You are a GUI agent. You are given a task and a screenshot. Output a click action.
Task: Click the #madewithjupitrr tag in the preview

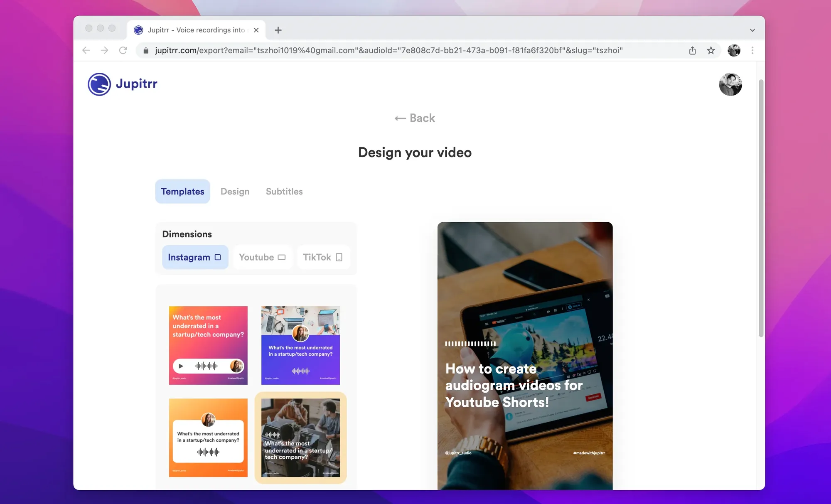[x=589, y=453]
